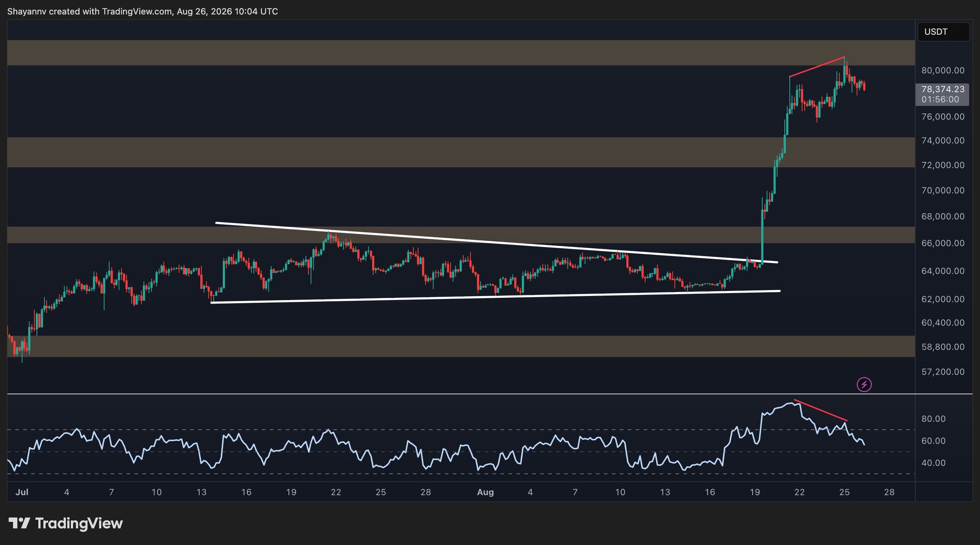Click the TradingView wordmark text
This screenshot has width=980, height=545.
[79, 523]
